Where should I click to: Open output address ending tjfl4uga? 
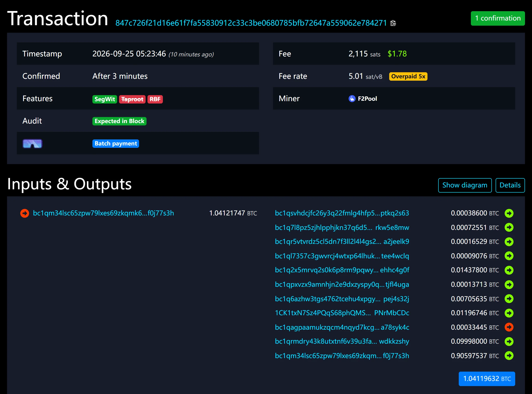[x=342, y=284]
